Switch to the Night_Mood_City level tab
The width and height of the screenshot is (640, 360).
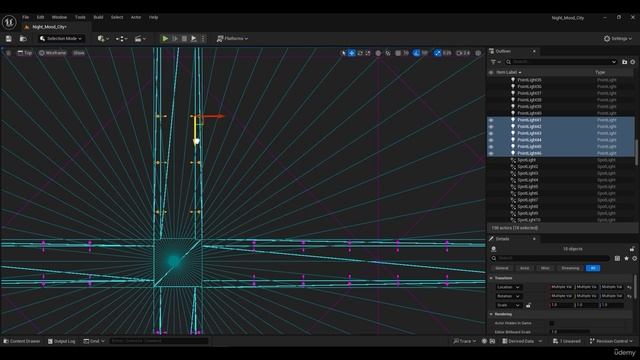(x=48, y=27)
